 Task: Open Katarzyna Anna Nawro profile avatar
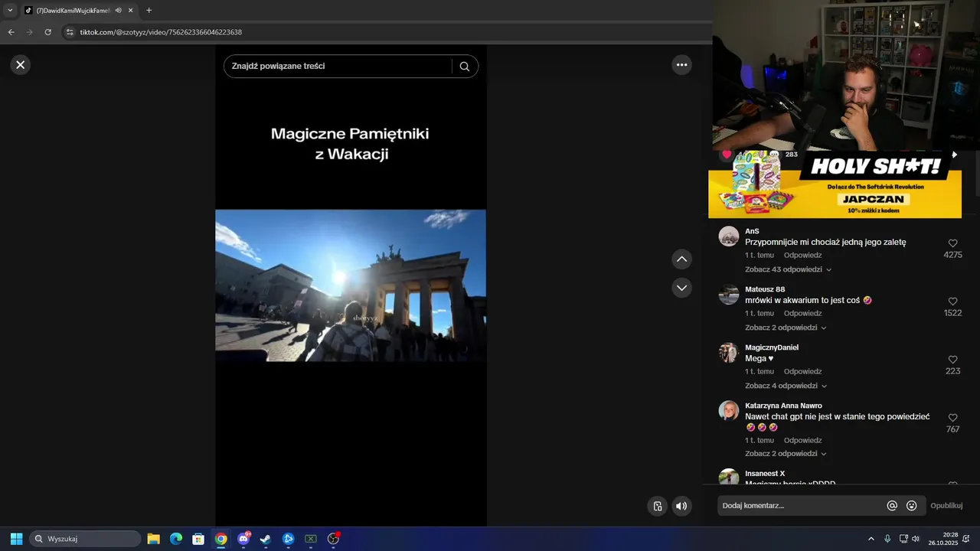click(x=729, y=411)
